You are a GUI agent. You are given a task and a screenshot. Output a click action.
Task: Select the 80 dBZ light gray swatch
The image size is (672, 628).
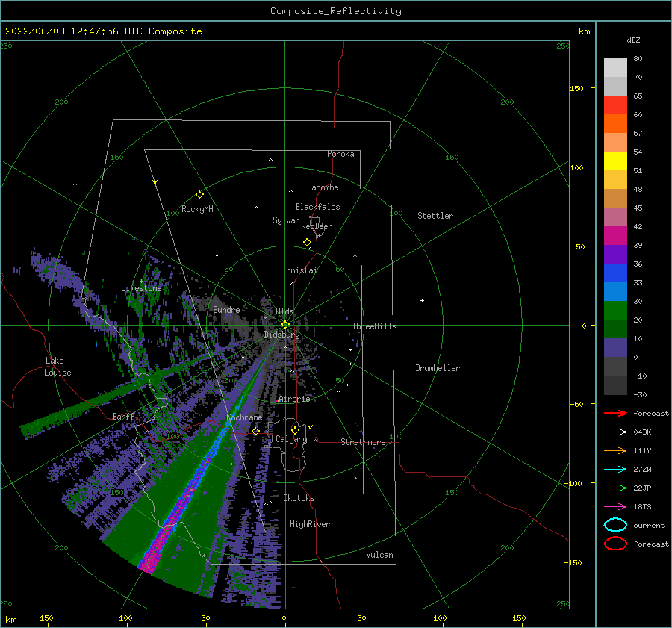[615, 68]
